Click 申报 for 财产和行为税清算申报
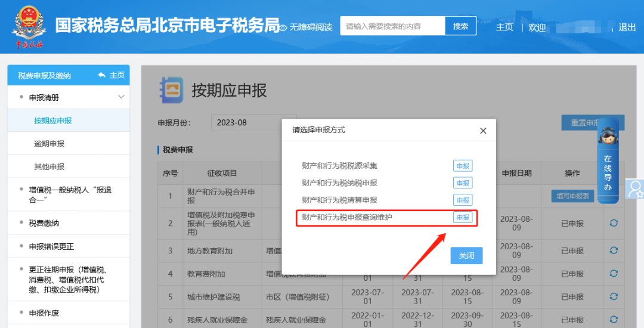The image size is (644, 328). 463,200
